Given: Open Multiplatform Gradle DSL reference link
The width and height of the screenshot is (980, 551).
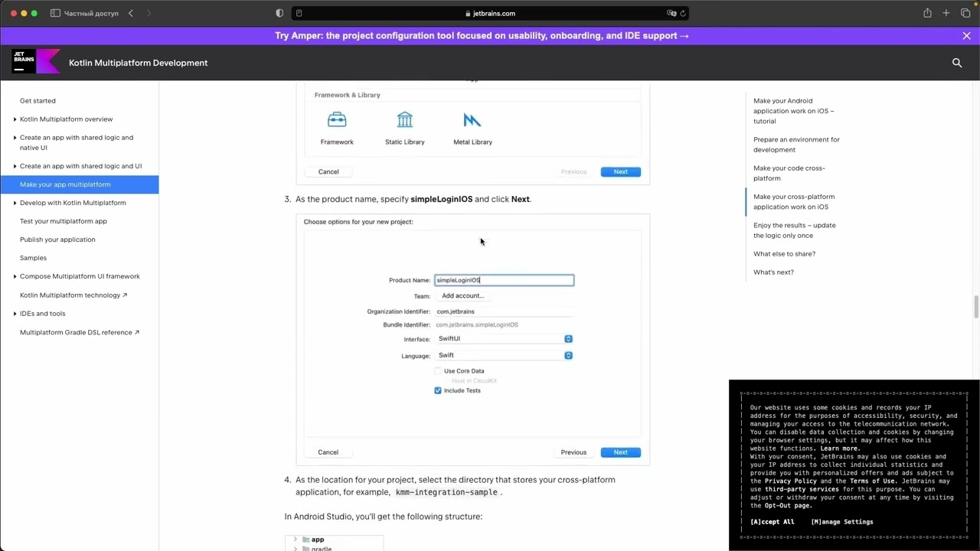Looking at the screenshot, I should [80, 333].
